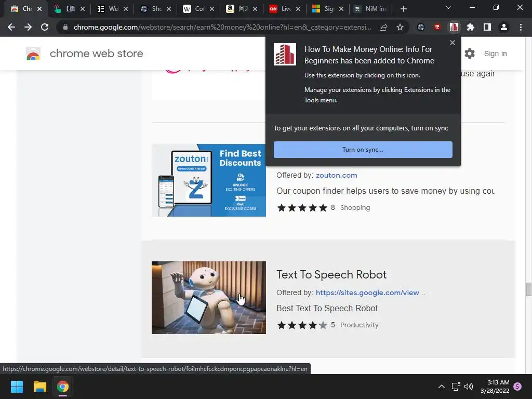The image size is (532, 399).
Task: Open the Windows Start menu
Action: click(17, 387)
